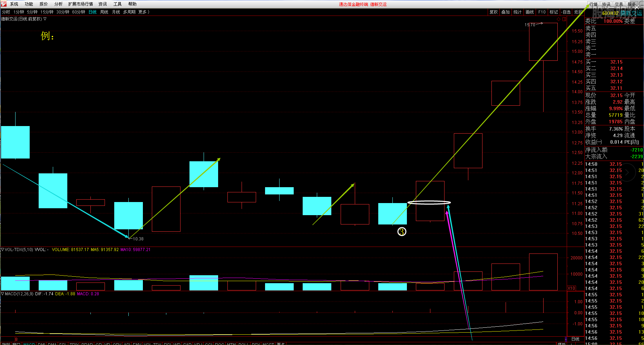Select the 60分钟 period
The image size is (644, 345).
(79, 12)
